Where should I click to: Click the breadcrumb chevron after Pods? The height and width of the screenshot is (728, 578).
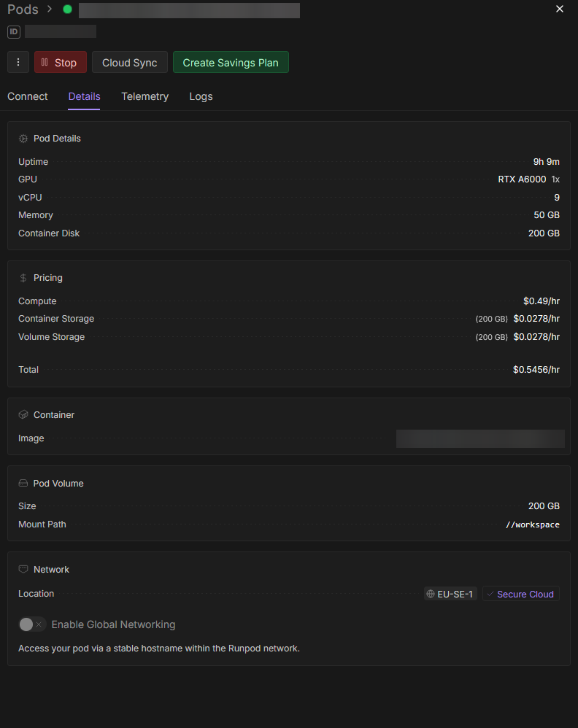(50, 9)
